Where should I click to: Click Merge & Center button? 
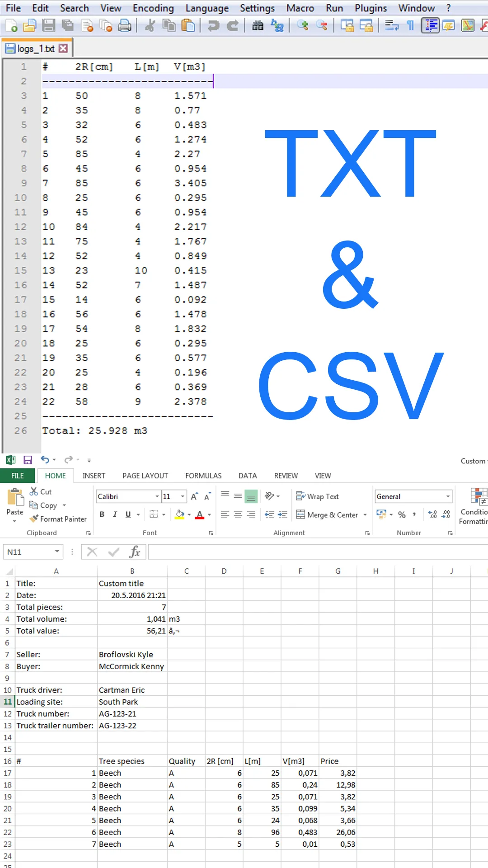coord(327,514)
